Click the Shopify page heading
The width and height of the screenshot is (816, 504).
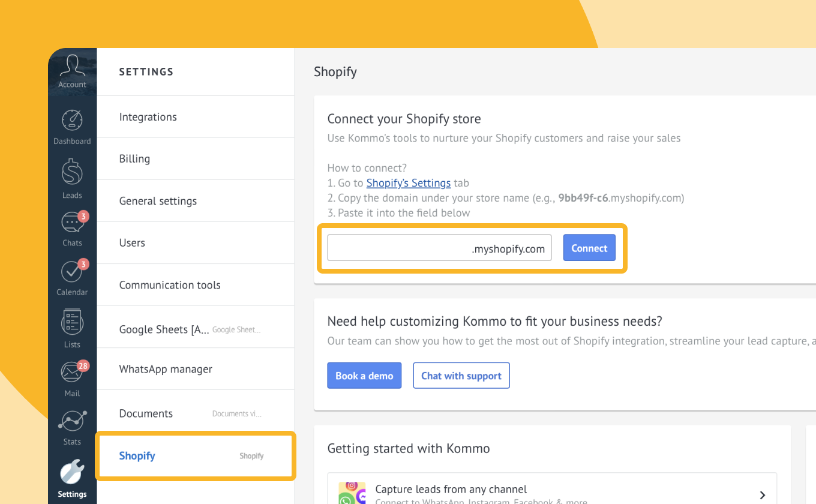pyautogui.click(x=335, y=72)
